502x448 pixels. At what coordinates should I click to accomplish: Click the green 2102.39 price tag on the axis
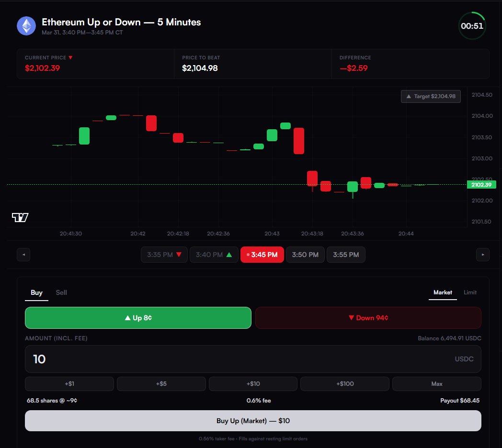tap(481, 184)
